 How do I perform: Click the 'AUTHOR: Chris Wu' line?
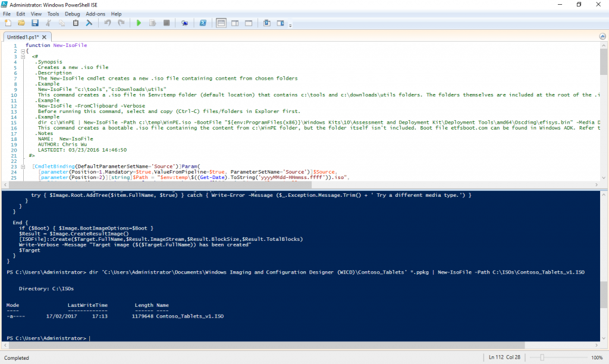pos(62,145)
